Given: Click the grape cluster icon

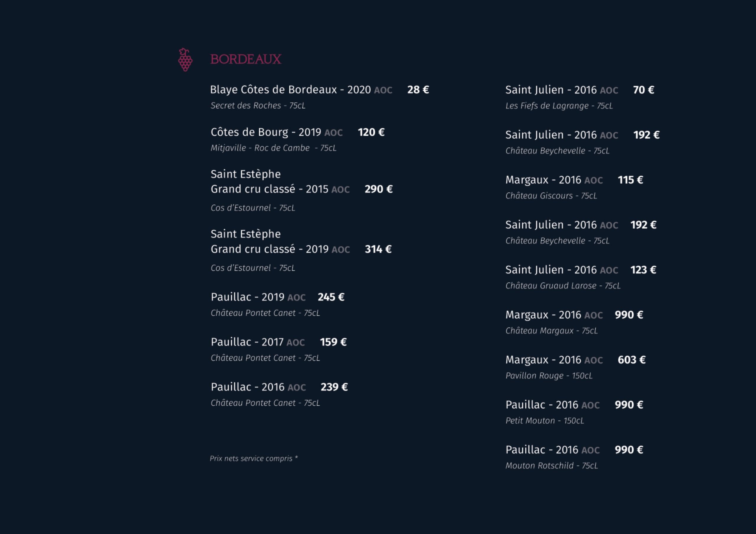Looking at the screenshot, I should tap(185, 60).
